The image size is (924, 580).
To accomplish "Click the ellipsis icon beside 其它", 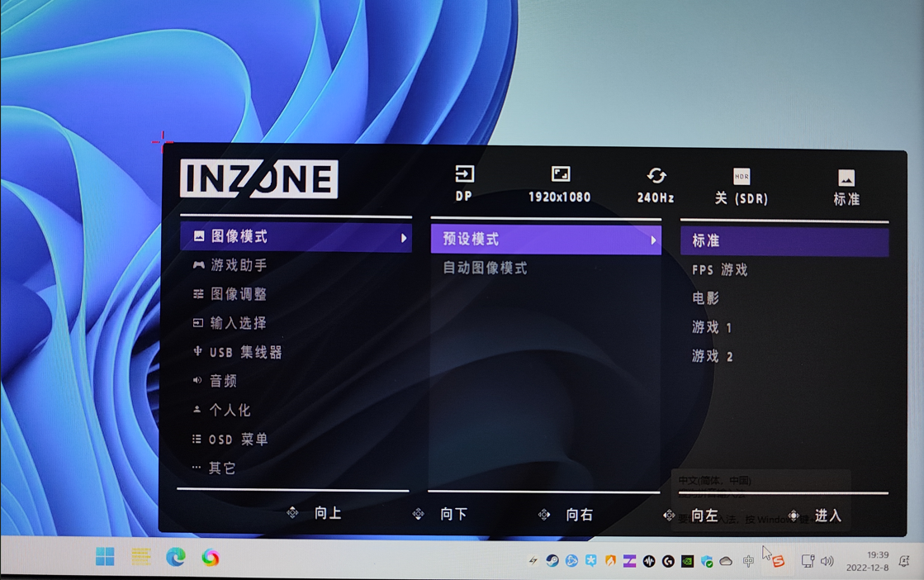I will [x=197, y=468].
